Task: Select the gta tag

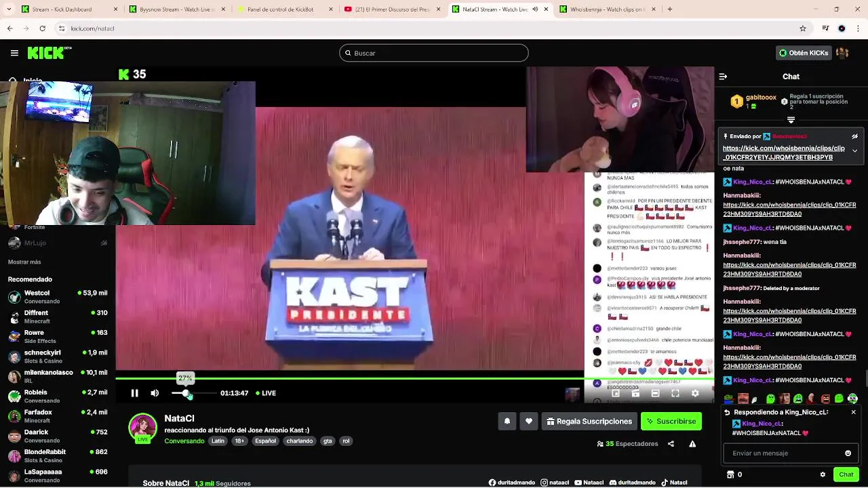Action: tap(328, 441)
